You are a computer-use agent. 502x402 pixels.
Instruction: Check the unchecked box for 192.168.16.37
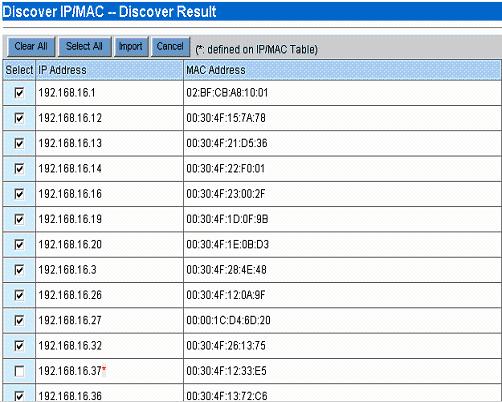(x=19, y=371)
